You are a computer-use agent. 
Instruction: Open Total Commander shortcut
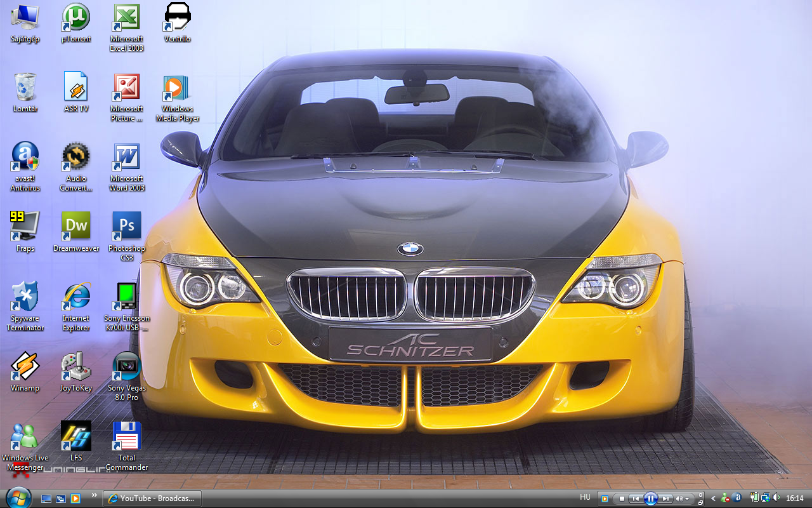[127, 447]
